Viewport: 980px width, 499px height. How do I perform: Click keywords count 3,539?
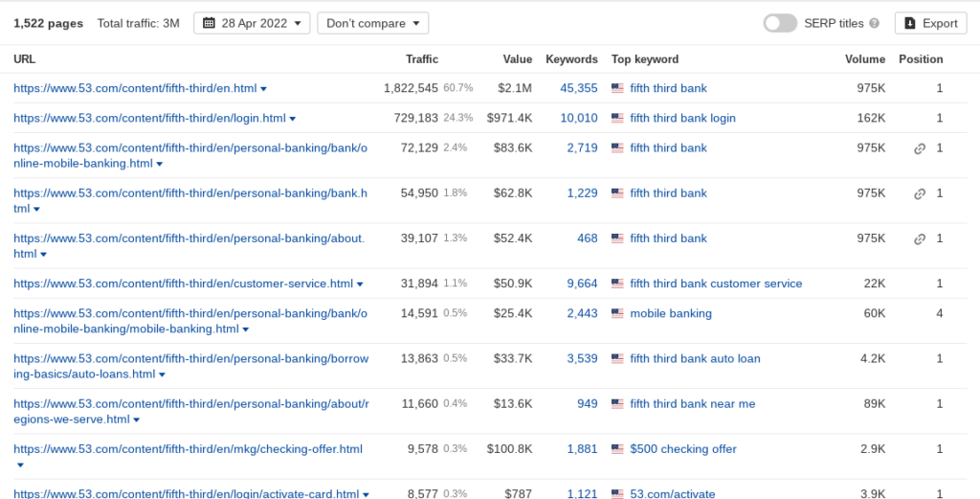coord(583,359)
